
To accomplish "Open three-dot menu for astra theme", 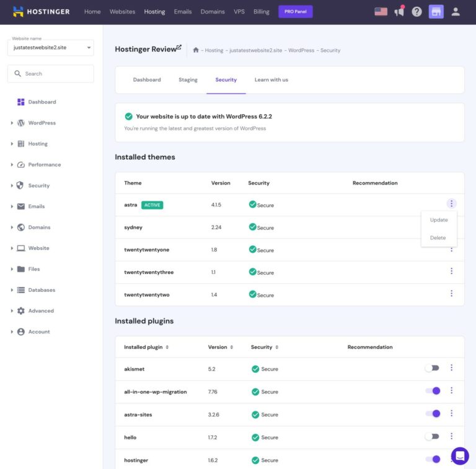I will tap(451, 204).
